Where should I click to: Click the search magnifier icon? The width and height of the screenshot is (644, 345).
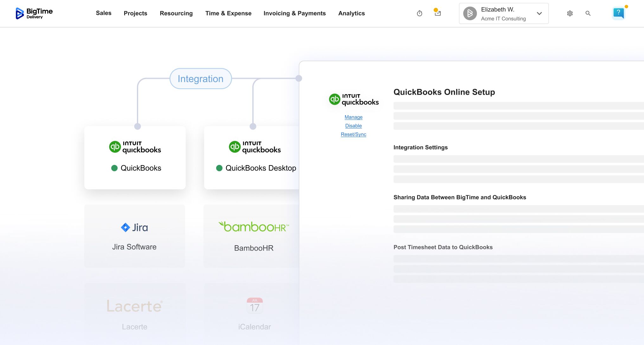588,13
